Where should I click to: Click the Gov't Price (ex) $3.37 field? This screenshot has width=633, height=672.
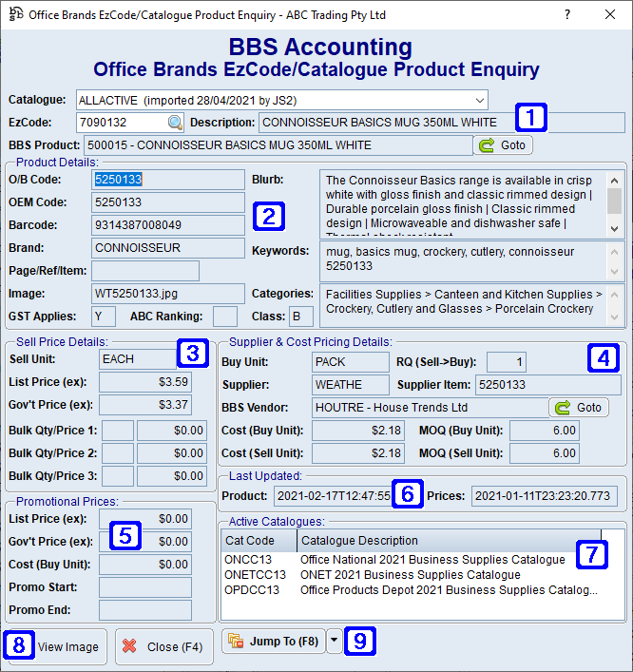click(x=145, y=405)
